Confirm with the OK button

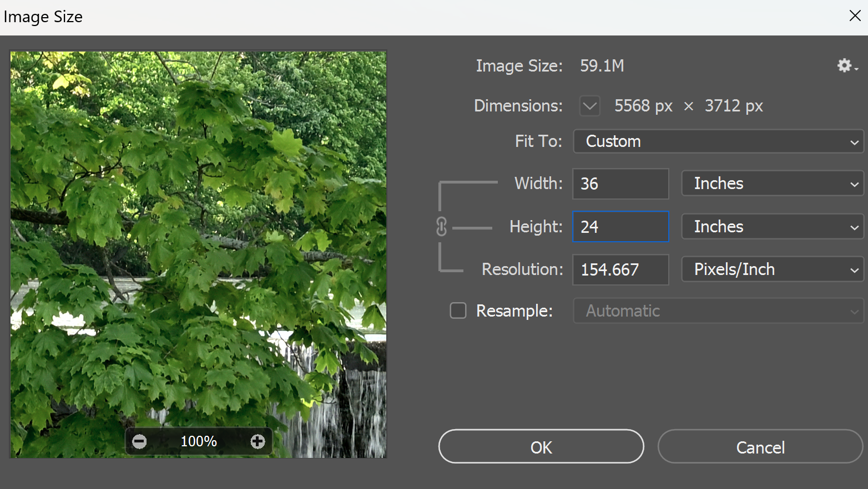pyautogui.click(x=541, y=447)
